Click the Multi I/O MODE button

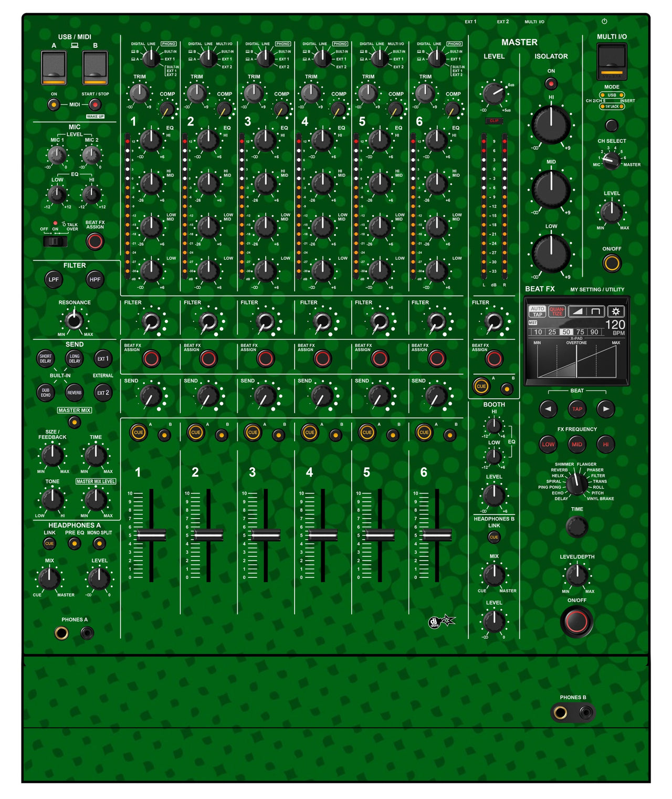coord(612,125)
